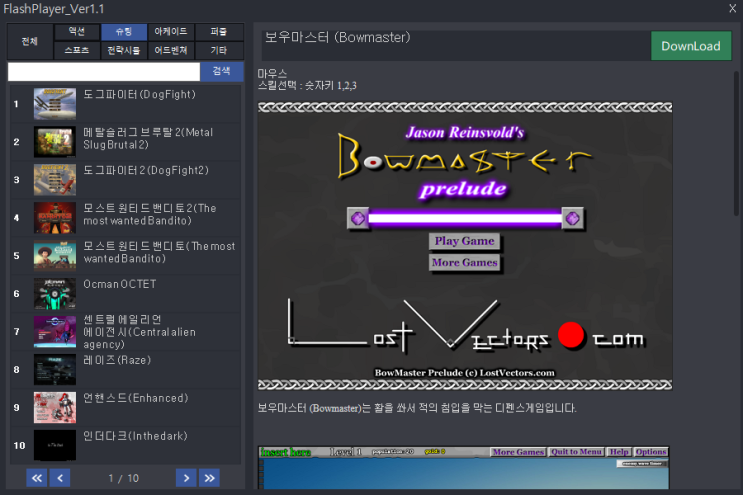Select the 전체 category tab
Screen dimensions: 743x495
pyautogui.click(x=29, y=41)
